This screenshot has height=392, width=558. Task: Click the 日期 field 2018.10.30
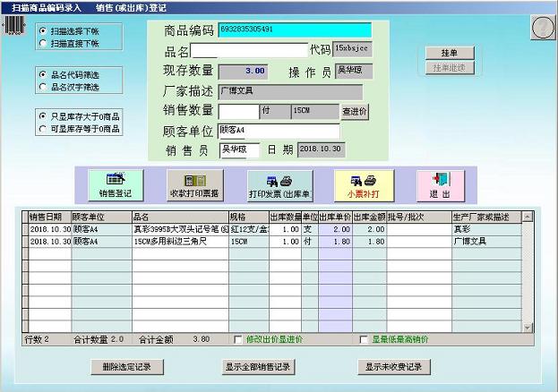[321, 149]
